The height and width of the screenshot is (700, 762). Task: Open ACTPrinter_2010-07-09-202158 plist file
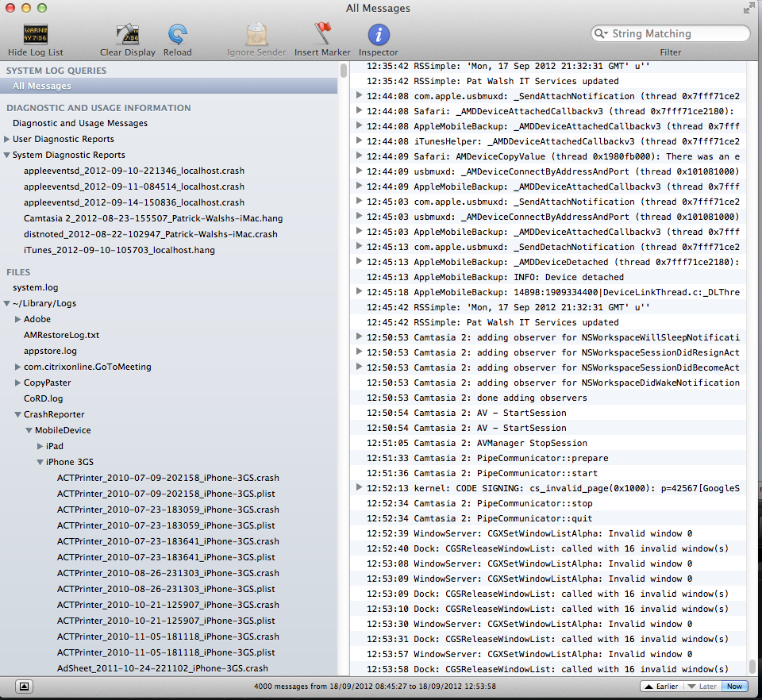166,494
